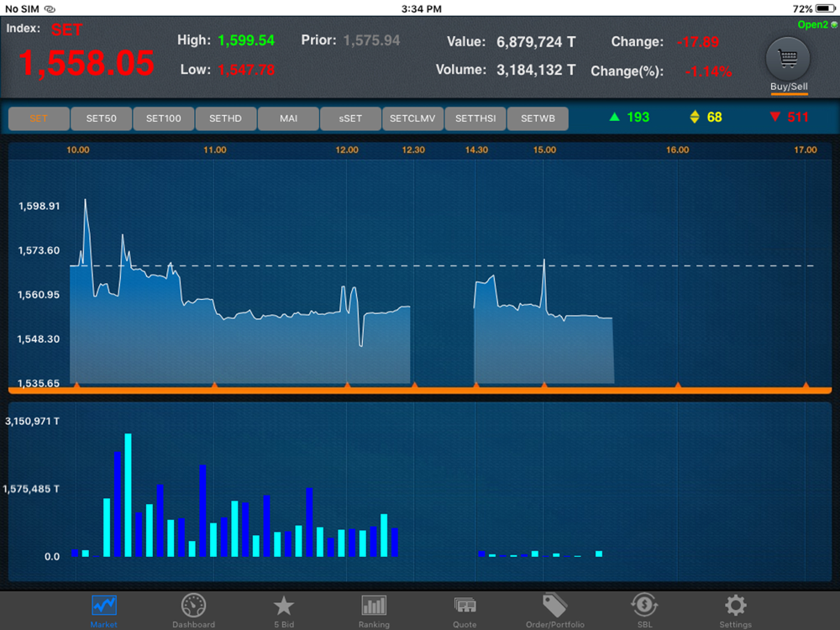Tap the 1,573.60 price axis label
The image size is (840, 630).
coord(39,250)
